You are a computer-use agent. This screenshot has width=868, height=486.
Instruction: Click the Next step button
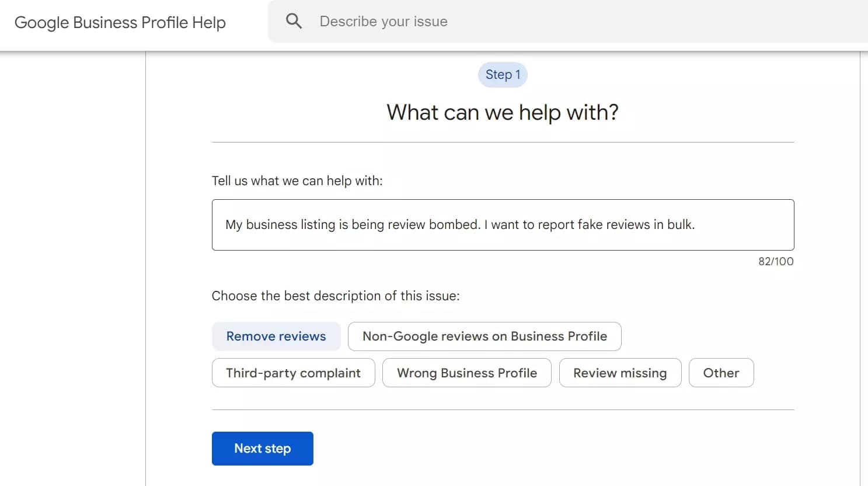pos(262,448)
